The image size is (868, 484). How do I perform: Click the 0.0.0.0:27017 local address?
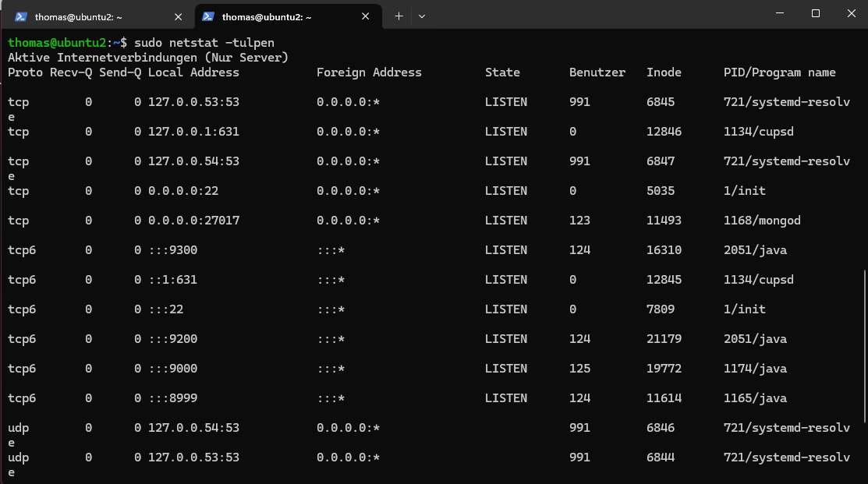[x=193, y=221]
